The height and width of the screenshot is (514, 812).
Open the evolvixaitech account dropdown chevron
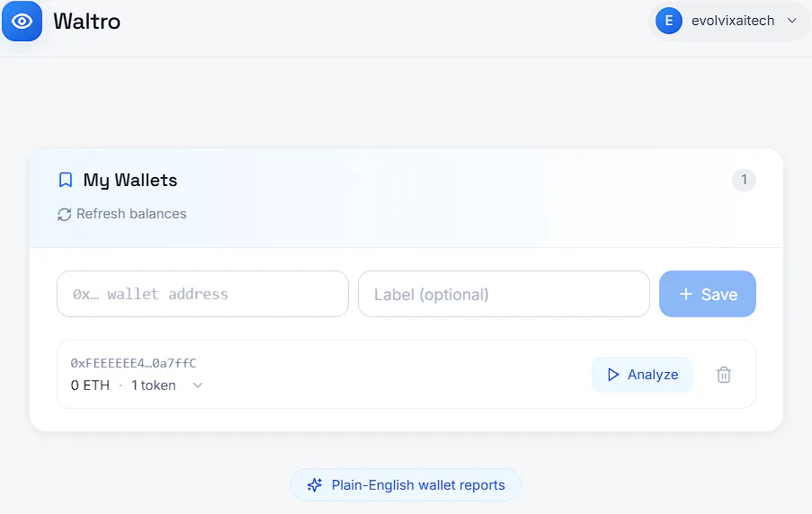792,21
